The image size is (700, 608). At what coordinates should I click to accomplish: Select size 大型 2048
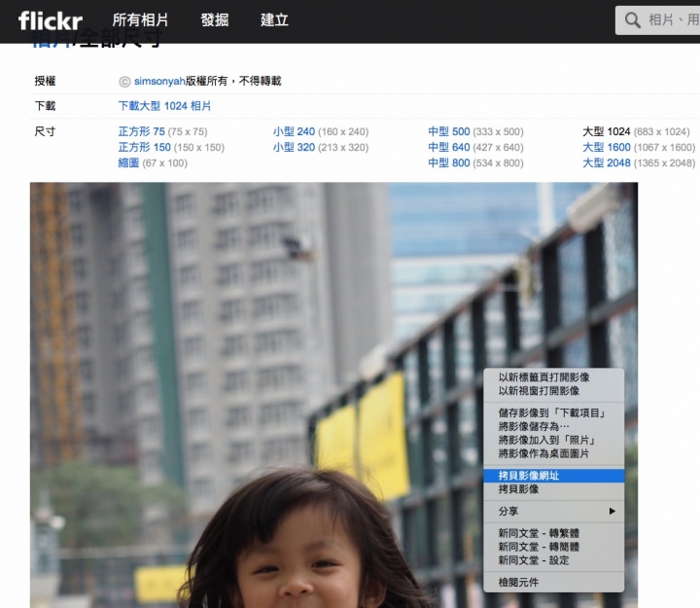[607, 162]
